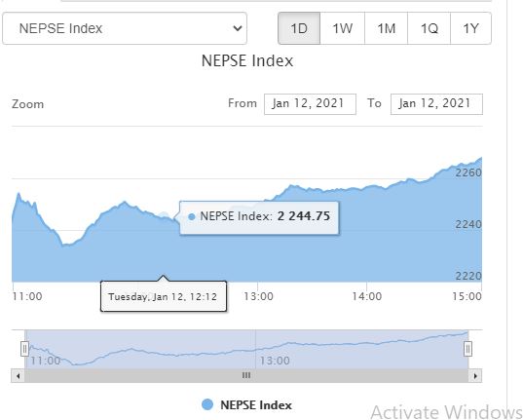This screenshot has height=420, width=523.
Task: Click the blue legend circle marker
Action: (x=207, y=404)
